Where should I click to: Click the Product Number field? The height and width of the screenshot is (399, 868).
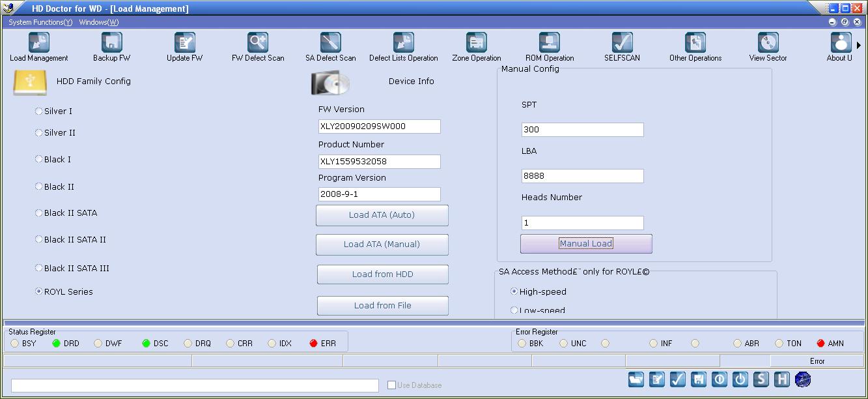[x=380, y=162]
